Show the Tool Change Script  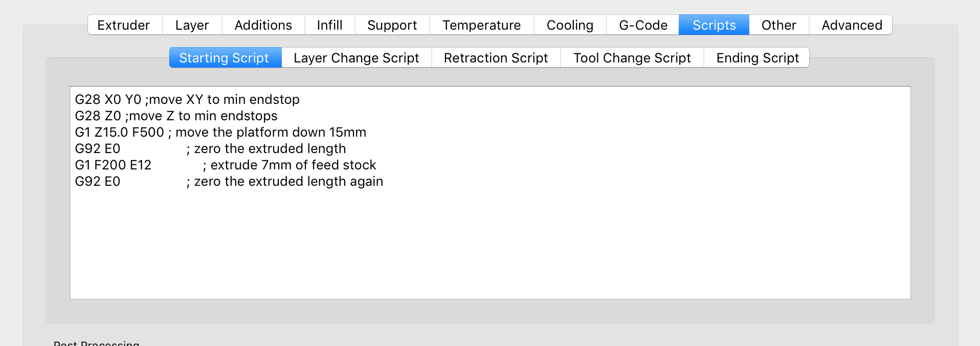tap(632, 58)
